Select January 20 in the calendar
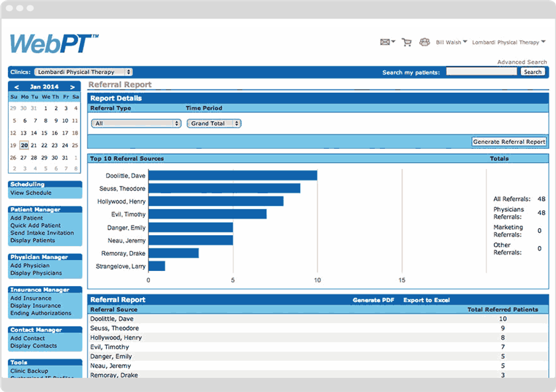This screenshot has width=556, height=392. pyautogui.click(x=24, y=145)
